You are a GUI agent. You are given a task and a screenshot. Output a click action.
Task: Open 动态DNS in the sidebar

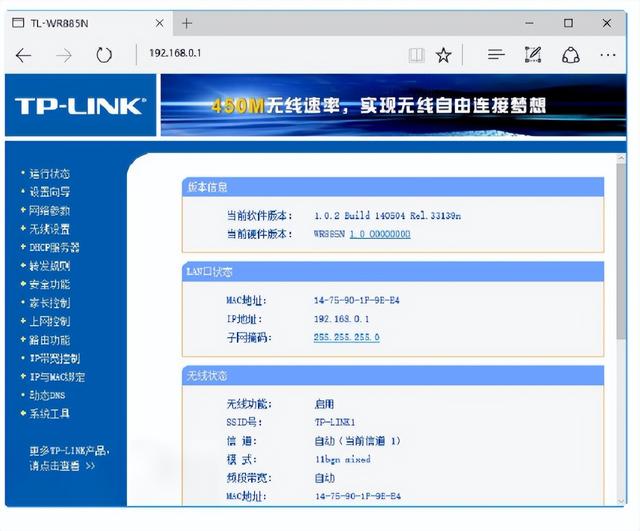click(47, 395)
